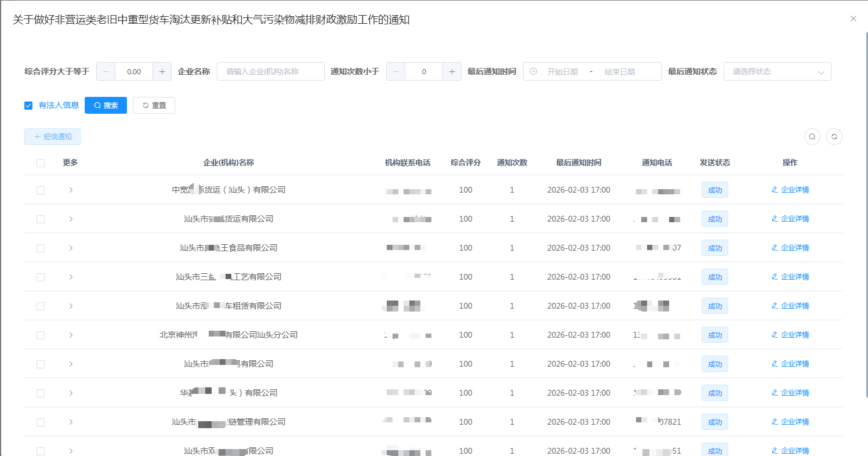
Task: Click plus to increase the 综合评分 value
Action: 162,71
